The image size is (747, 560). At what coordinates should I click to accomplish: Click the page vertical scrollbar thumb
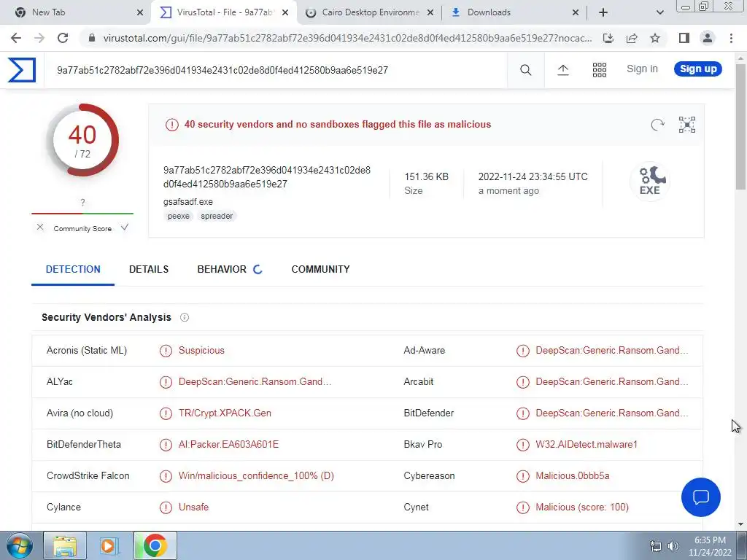point(741,126)
